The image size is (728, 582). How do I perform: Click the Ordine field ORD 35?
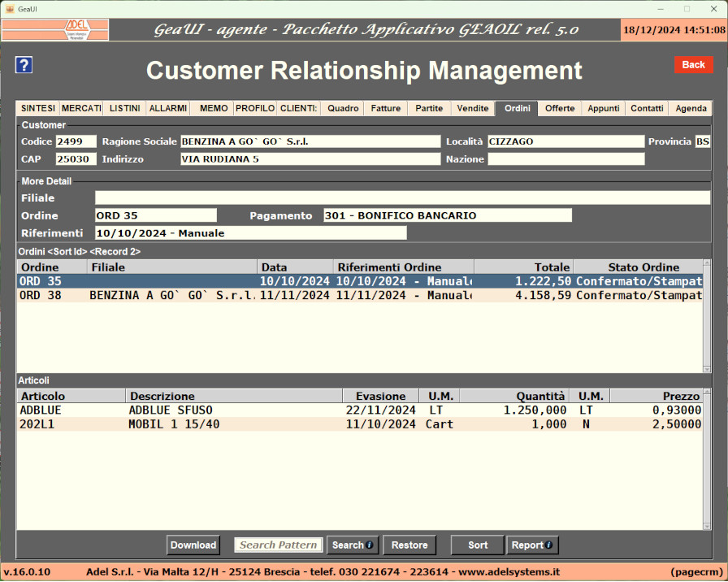156,215
